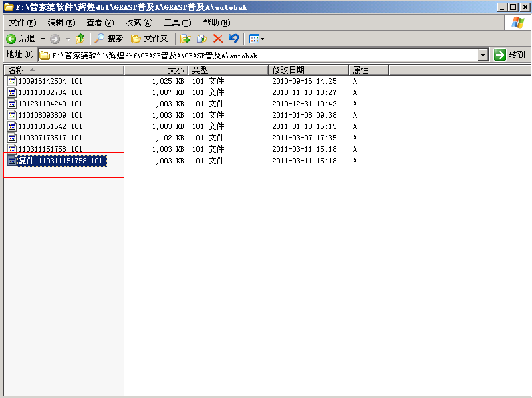The width and height of the screenshot is (532, 398).
Task: Click the blue Undo arrow icon
Action: point(233,39)
